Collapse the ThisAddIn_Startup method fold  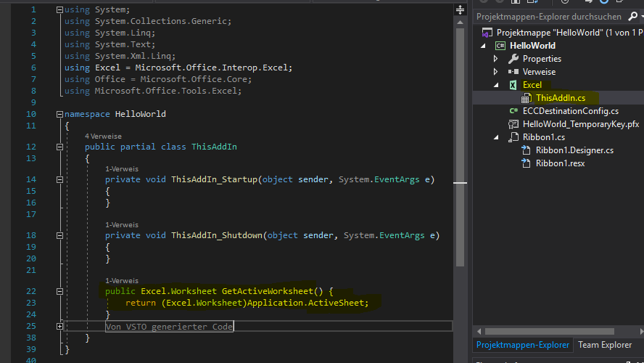tap(59, 179)
